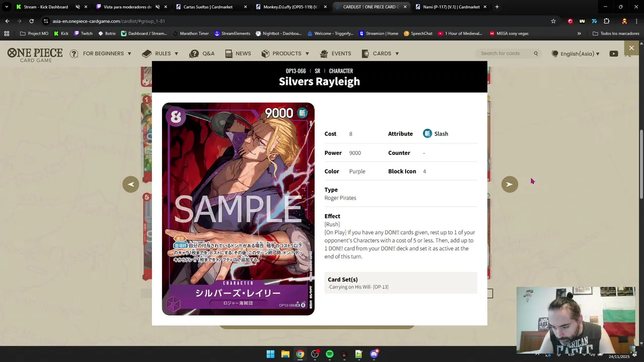The width and height of the screenshot is (644, 362).
Task: Switch to Nami (P-117) Cardmarket tab
Action: click(450, 7)
